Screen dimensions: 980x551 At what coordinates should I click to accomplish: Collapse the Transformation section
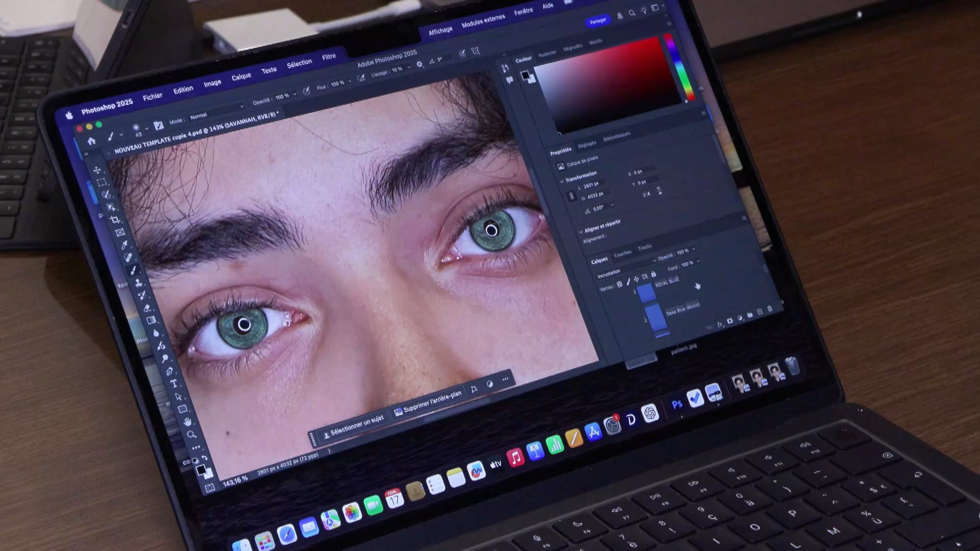[562, 181]
